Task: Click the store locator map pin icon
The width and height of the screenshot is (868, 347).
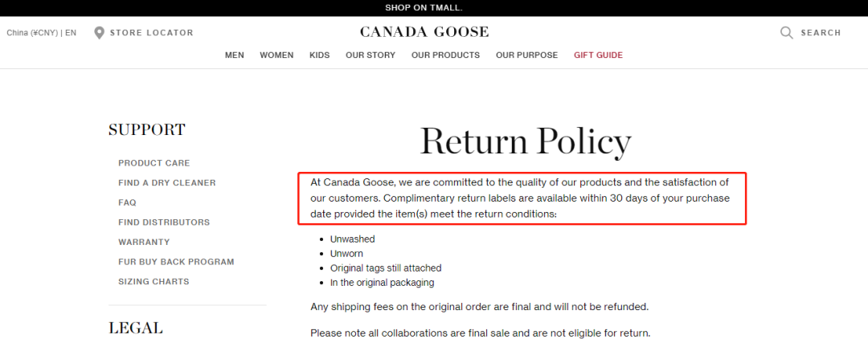Action: coord(99,33)
